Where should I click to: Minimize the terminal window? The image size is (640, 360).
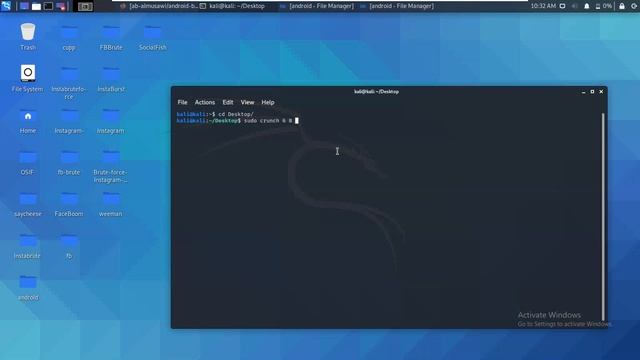coord(583,92)
